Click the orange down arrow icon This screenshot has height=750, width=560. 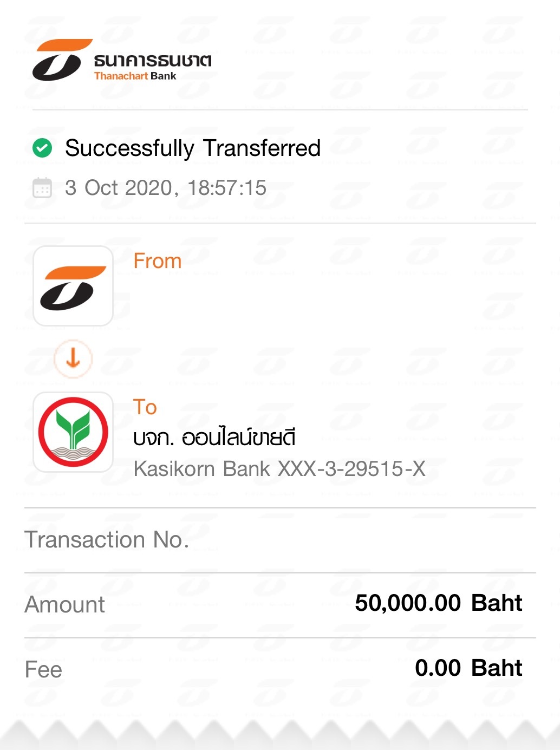73,358
